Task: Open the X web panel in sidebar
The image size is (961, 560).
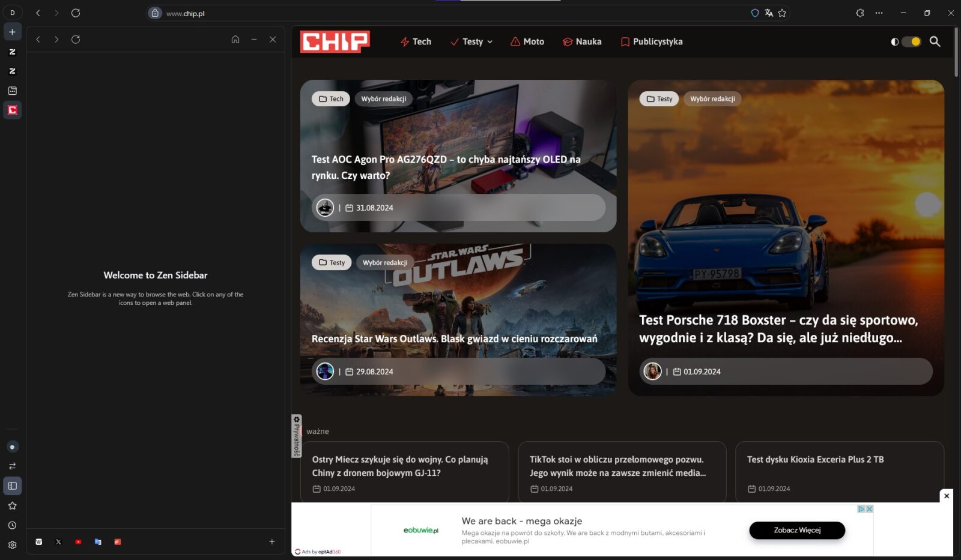Action: pyautogui.click(x=58, y=541)
